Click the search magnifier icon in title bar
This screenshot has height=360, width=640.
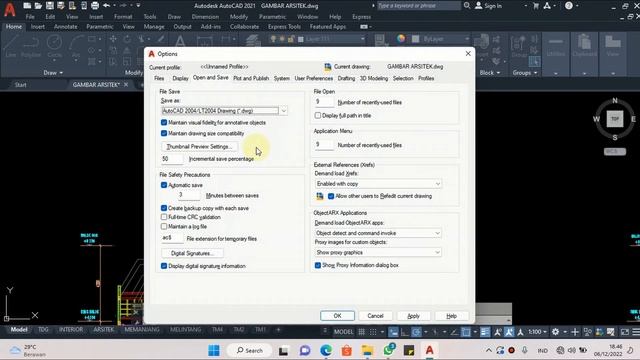467,6
